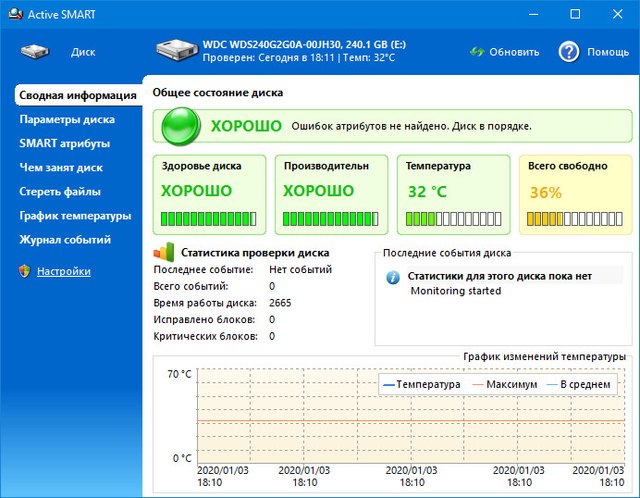Select Чем занят диск in sidebar
This screenshot has height=498, width=640.
[61, 168]
